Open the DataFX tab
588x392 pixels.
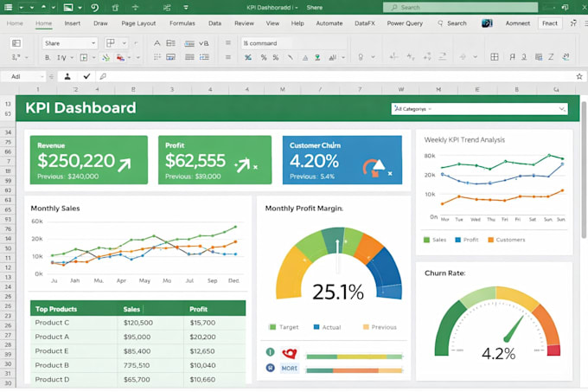point(365,23)
